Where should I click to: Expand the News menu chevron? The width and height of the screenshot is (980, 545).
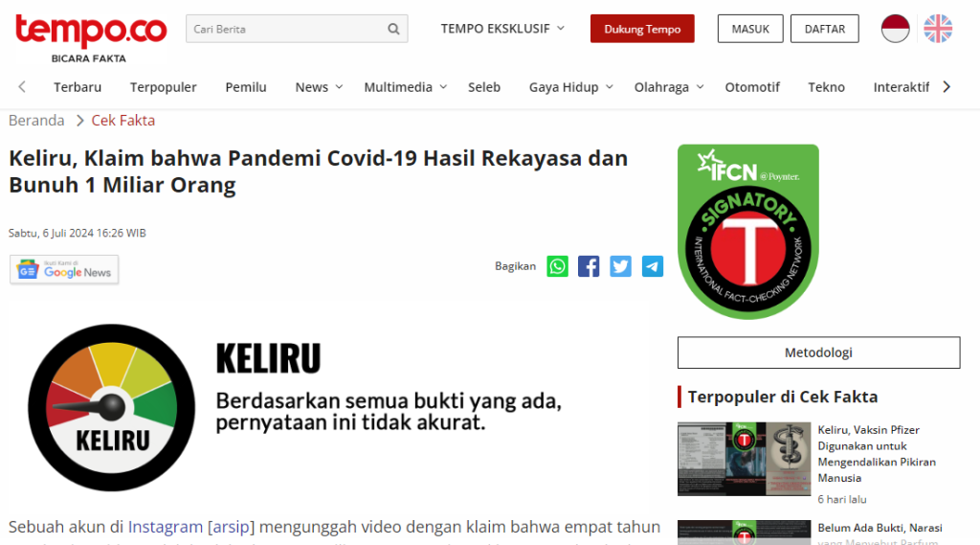pyautogui.click(x=339, y=87)
